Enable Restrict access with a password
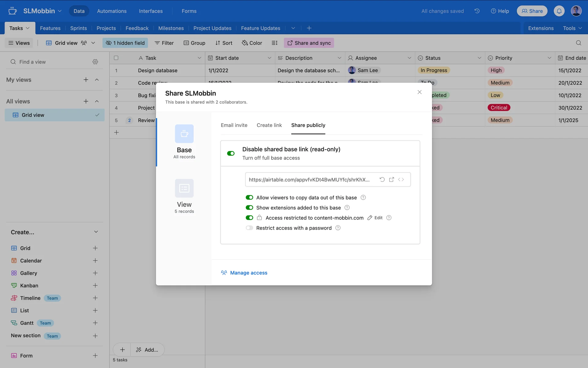The width and height of the screenshot is (588, 368). (249, 228)
